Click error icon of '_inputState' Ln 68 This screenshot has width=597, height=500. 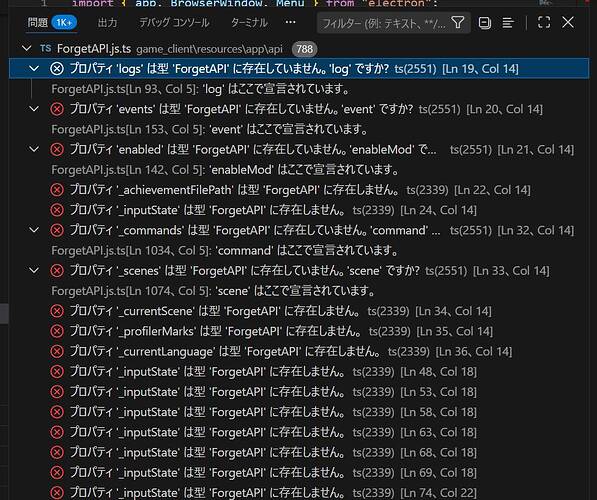57,452
